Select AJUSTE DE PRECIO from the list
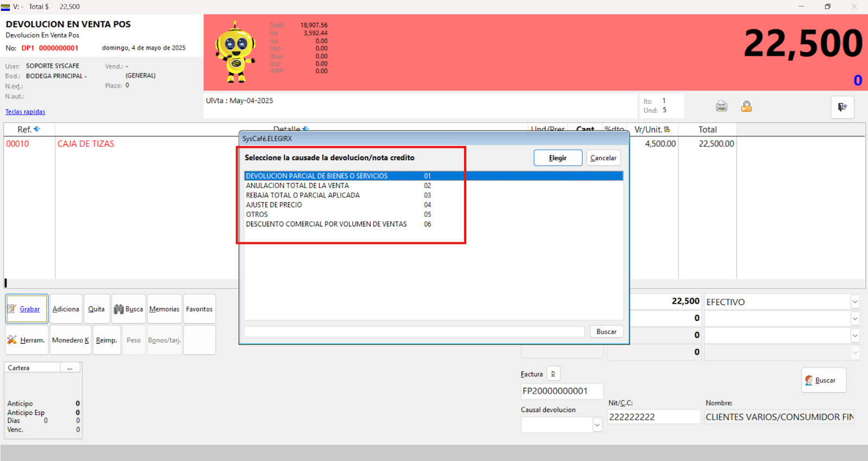868x461 pixels. tap(274, 205)
